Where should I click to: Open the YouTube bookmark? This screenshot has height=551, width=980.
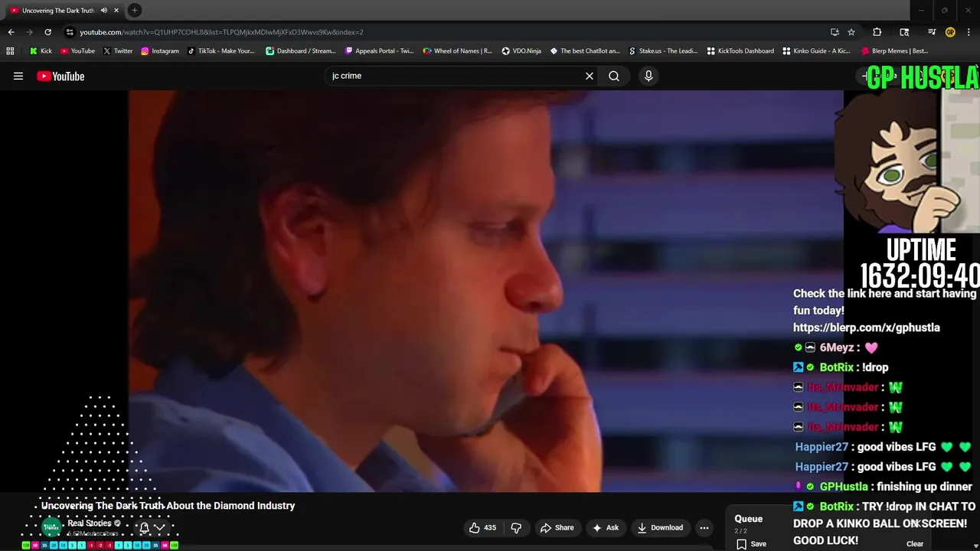[77, 51]
